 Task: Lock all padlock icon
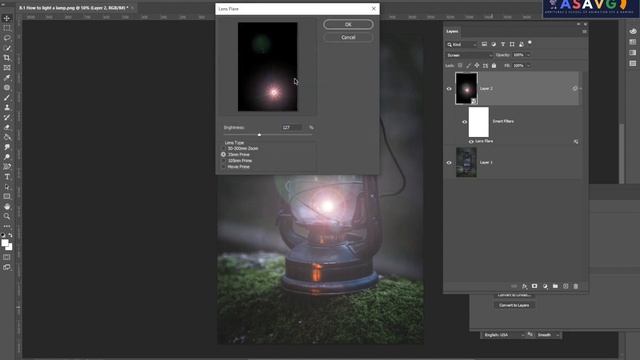pos(494,65)
